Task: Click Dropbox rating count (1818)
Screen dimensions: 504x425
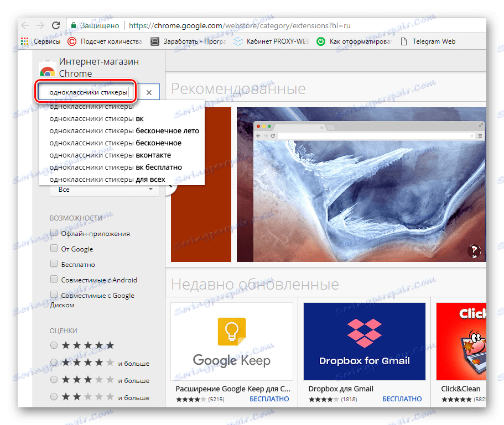Action: point(349,400)
